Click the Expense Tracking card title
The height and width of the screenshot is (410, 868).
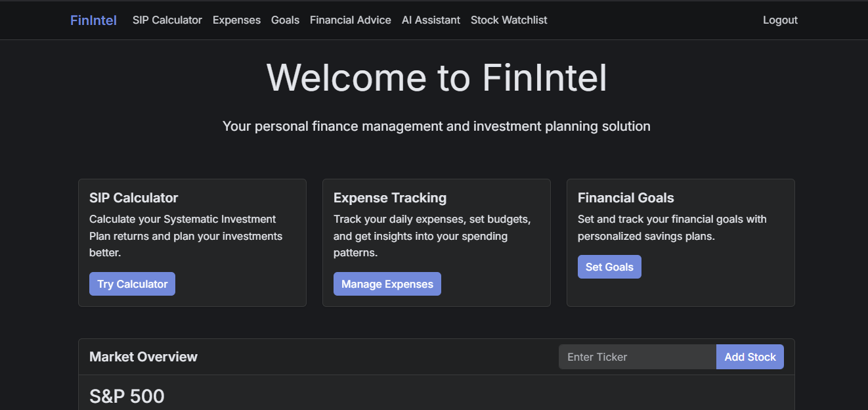390,198
